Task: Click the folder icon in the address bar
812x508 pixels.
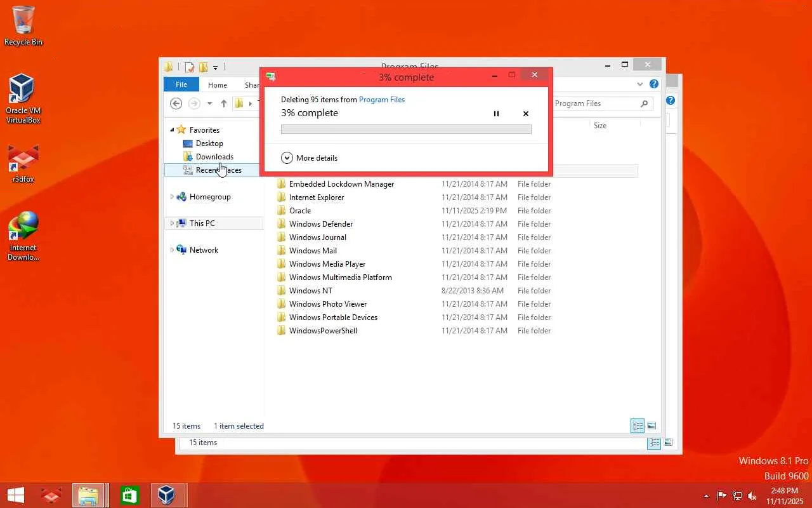Action: (239, 104)
